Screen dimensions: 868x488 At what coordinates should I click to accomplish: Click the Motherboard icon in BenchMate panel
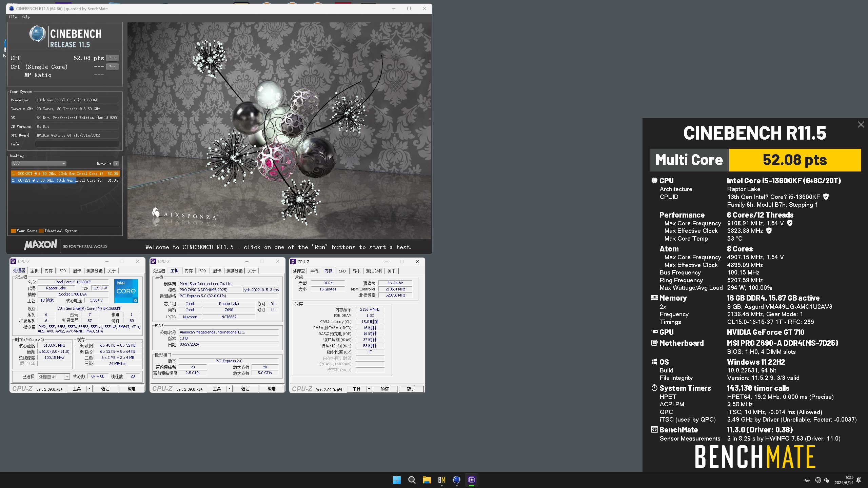(654, 343)
